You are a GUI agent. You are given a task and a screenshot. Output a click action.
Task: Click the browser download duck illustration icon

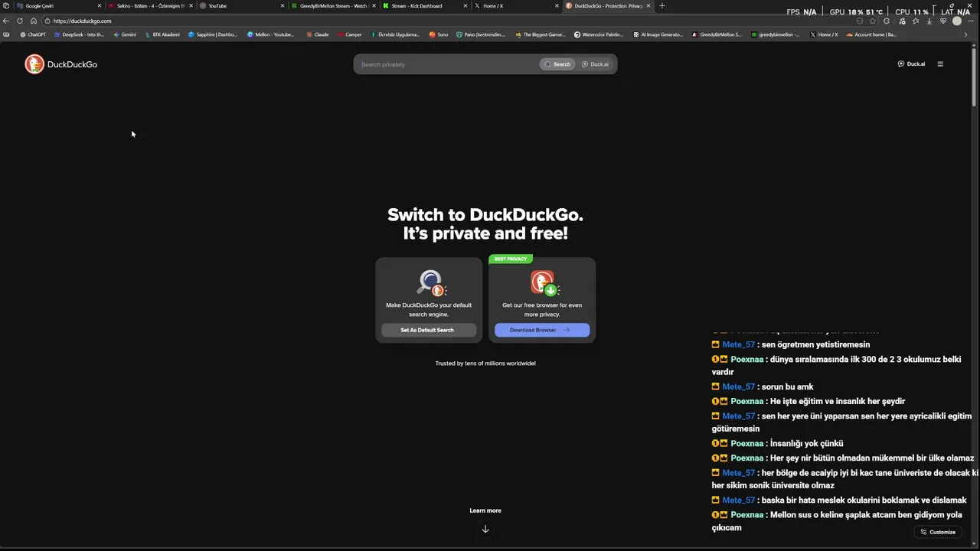544,283
